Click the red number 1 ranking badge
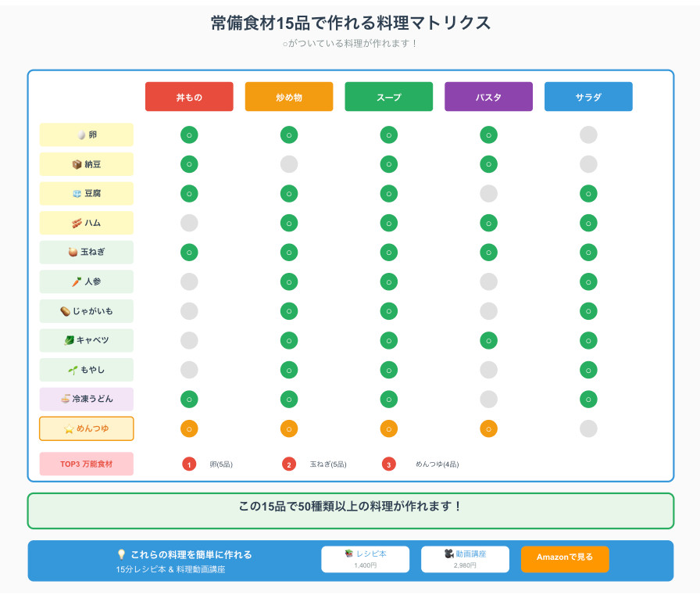Screen dimensions: 700x595 (x=189, y=464)
